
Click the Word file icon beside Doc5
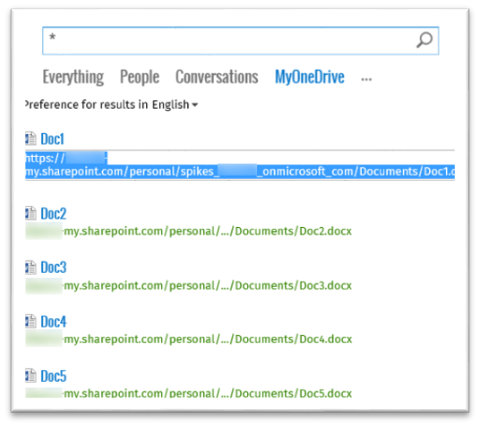point(31,375)
